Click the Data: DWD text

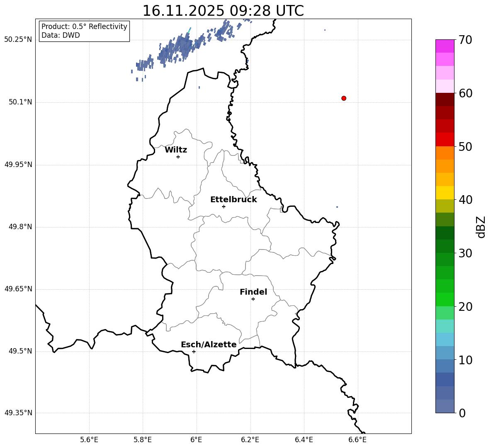pyautogui.click(x=61, y=35)
